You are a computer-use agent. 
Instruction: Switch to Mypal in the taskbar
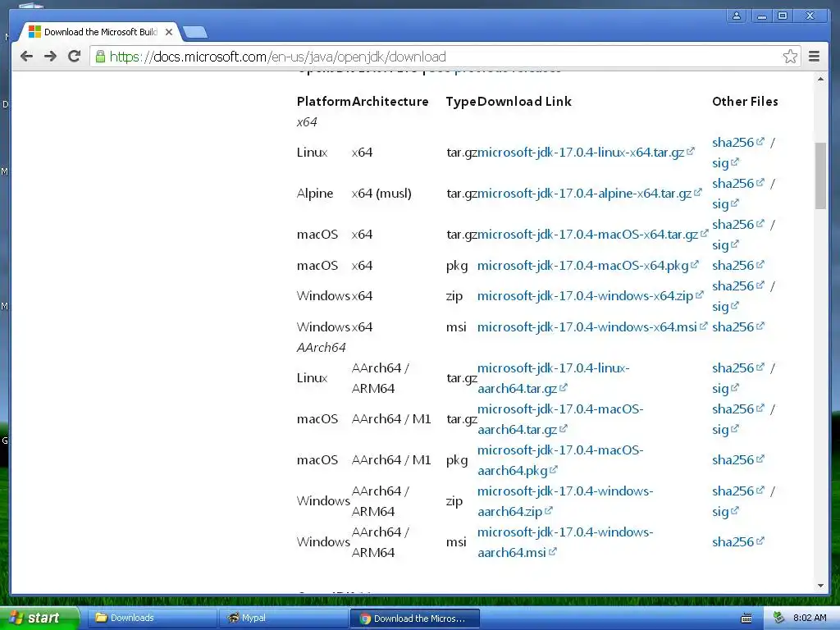pyautogui.click(x=283, y=618)
